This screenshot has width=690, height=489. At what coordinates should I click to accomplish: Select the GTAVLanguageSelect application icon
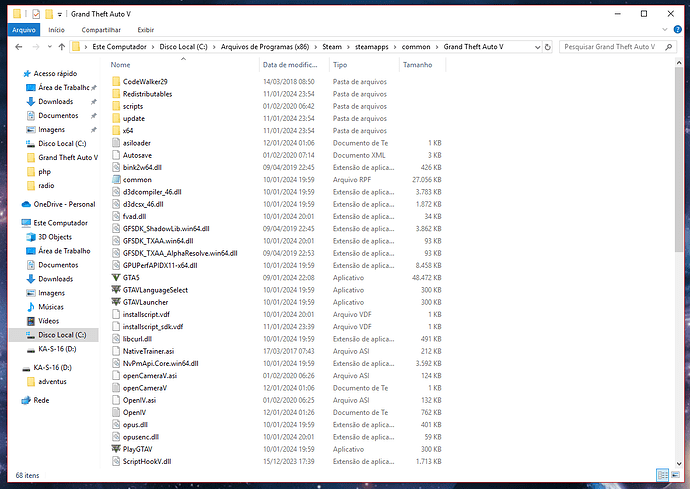click(x=116, y=290)
